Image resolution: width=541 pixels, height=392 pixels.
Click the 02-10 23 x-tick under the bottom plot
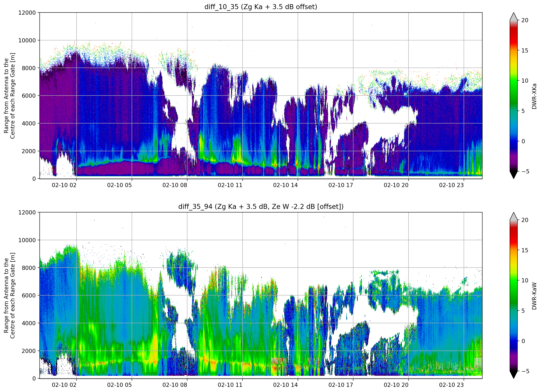pyautogui.click(x=452, y=385)
